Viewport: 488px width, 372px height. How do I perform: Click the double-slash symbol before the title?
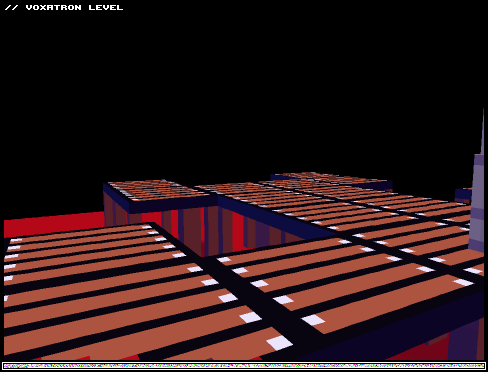(11, 7)
